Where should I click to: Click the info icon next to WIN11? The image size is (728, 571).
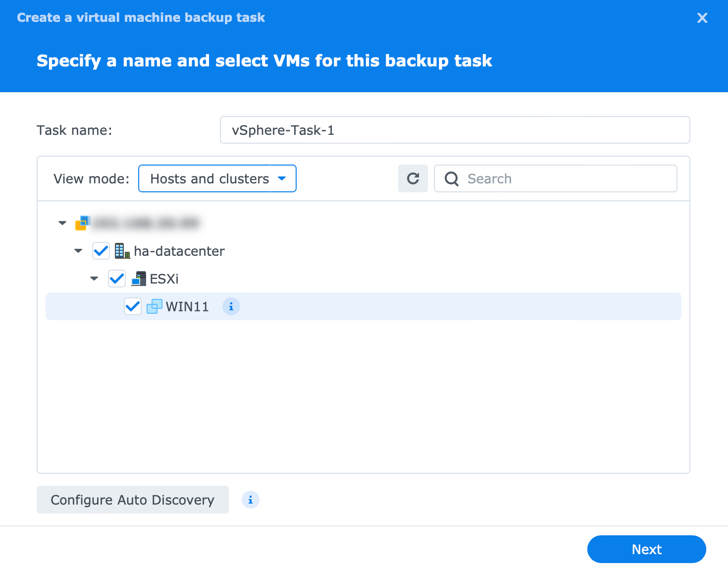[231, 307]
